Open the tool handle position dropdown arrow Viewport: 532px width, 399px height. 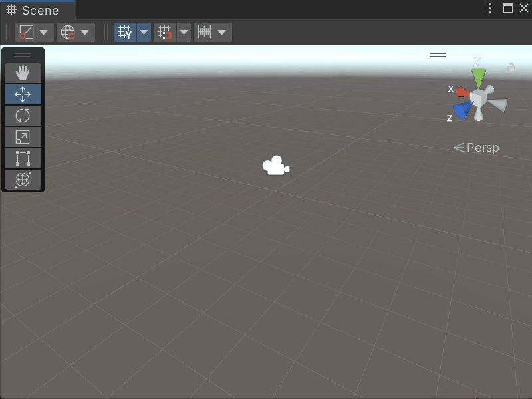click(x=44, y=32)
